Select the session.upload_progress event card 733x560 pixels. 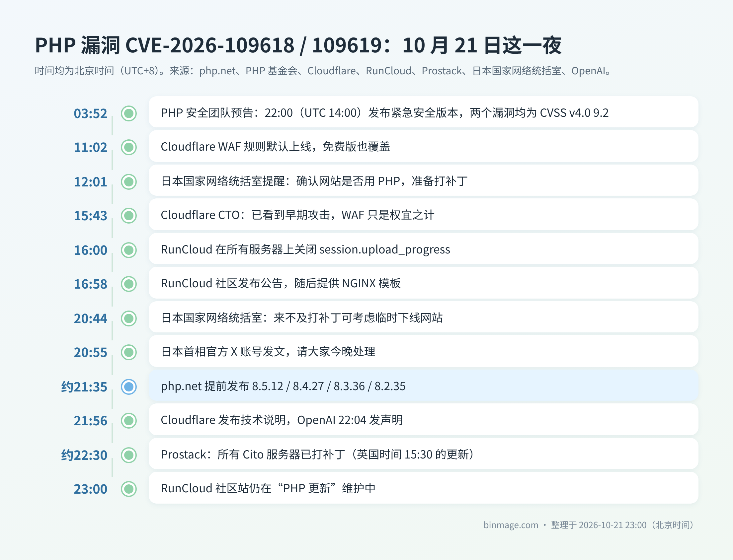[x=424, y=249]
